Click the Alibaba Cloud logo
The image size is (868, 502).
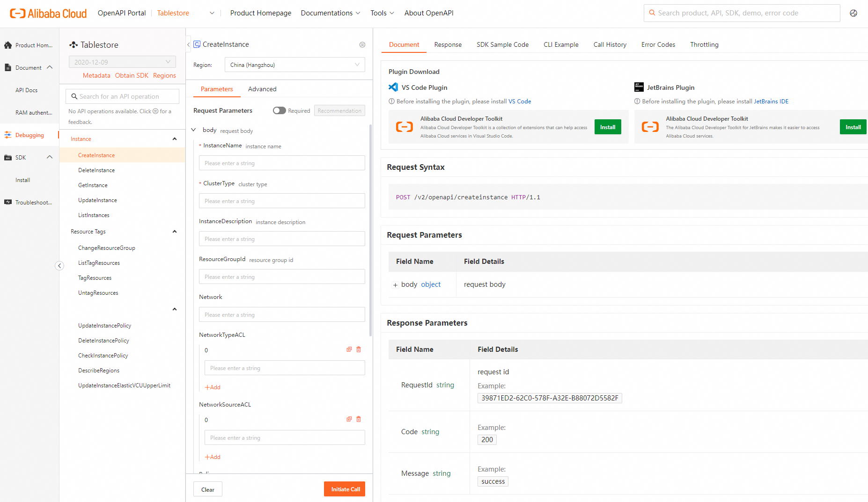pyautogui.click(x=48, y=13)
